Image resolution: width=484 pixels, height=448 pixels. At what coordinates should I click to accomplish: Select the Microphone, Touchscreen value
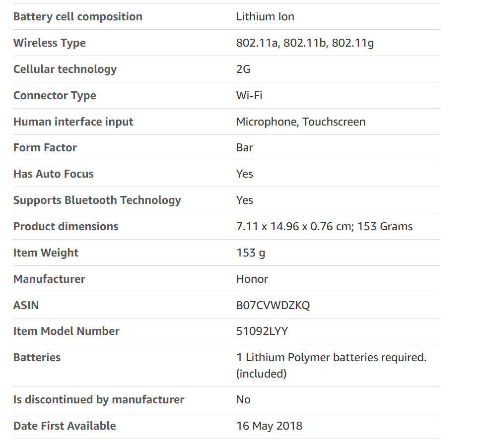(x=301, y=122)
